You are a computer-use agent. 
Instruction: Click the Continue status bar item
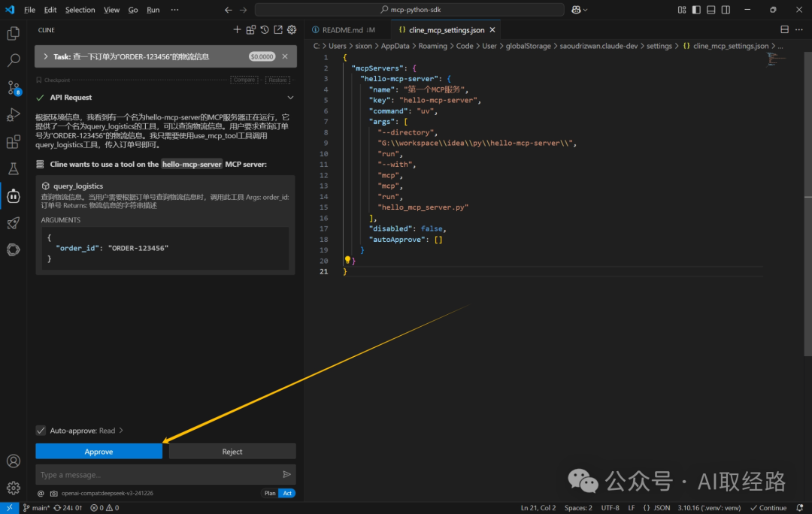(768, 508)
